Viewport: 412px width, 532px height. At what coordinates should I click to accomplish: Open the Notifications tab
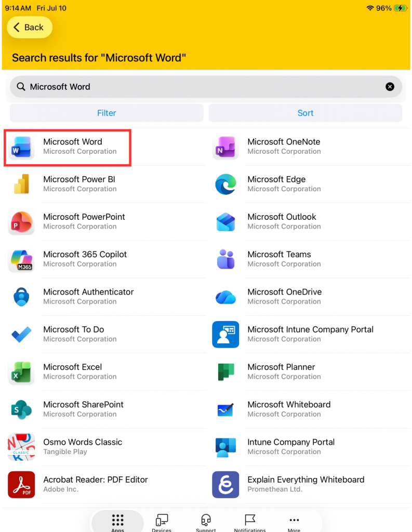click(x=250, y=523)
